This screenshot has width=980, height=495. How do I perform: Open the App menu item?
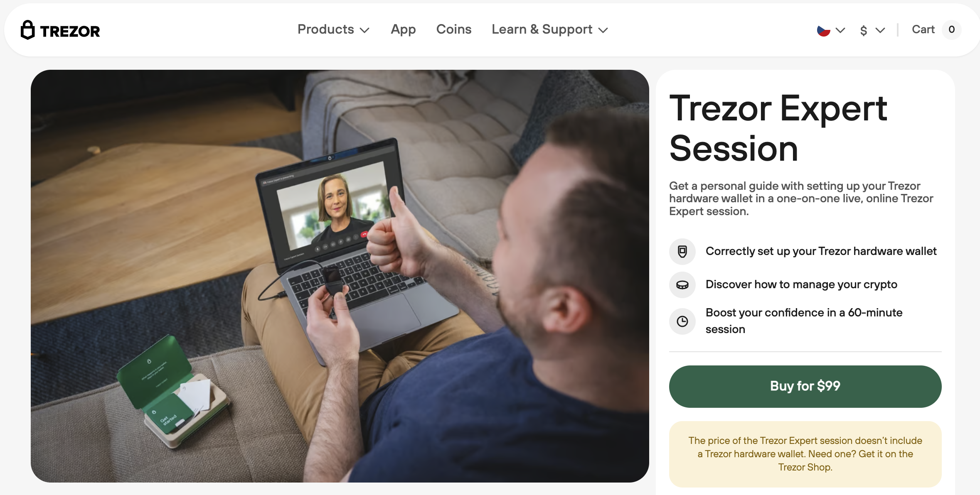pos(403,28)
